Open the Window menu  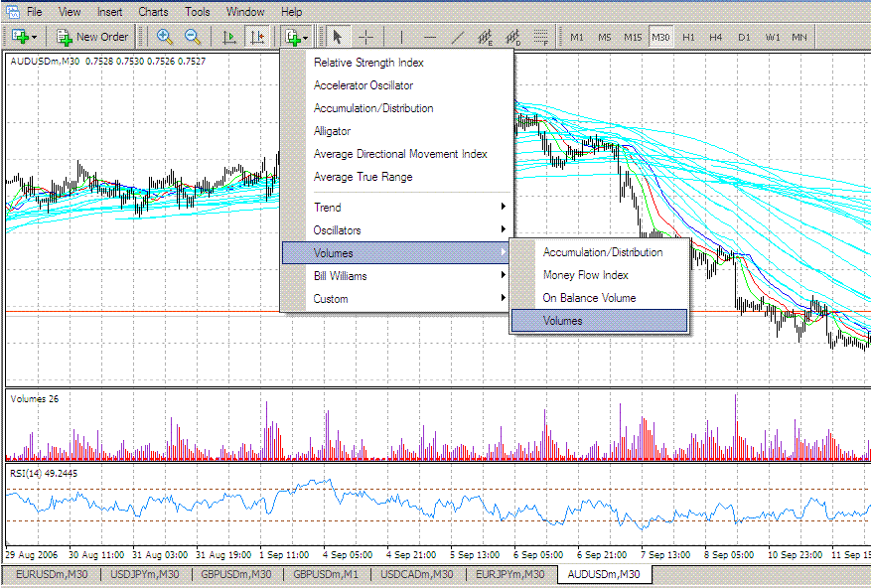coord(245,11)
